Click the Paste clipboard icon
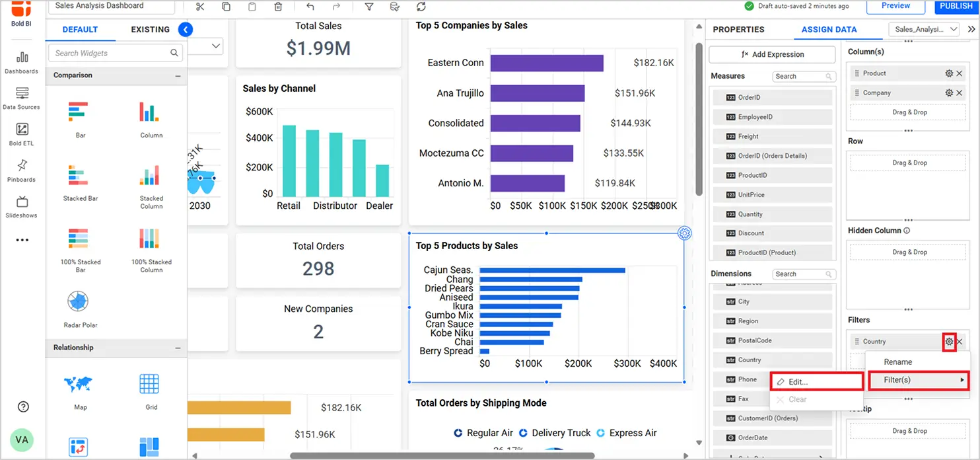This screenshot has height=460, width=980. [x=252, y=7]
